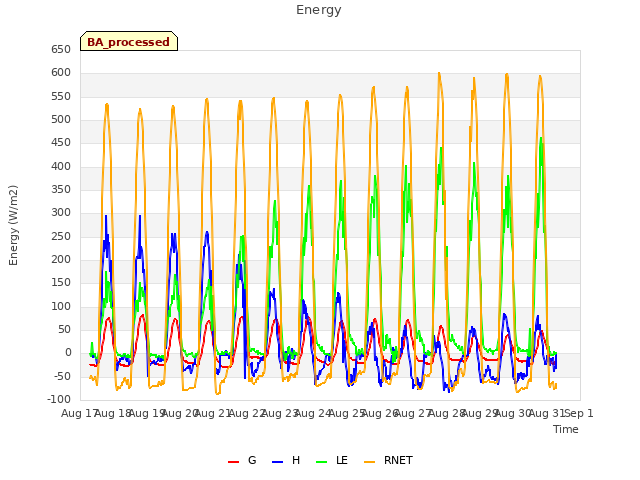Click the 200 y-axis tick label
Image resolution: width=640 pixels, height=480 pixels.
pos(61,260)
